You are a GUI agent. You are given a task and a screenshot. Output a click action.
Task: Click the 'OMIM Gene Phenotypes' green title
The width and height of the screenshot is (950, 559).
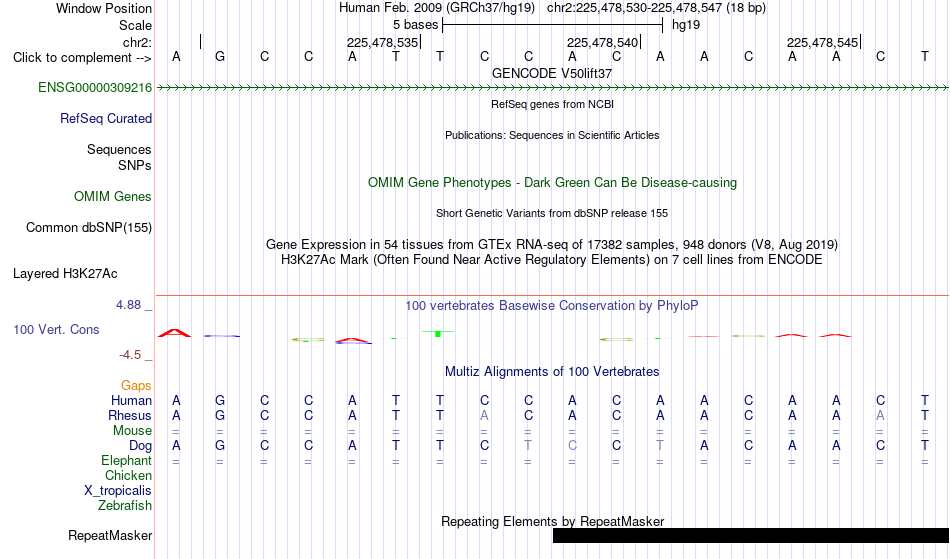[x=553, y=182]
